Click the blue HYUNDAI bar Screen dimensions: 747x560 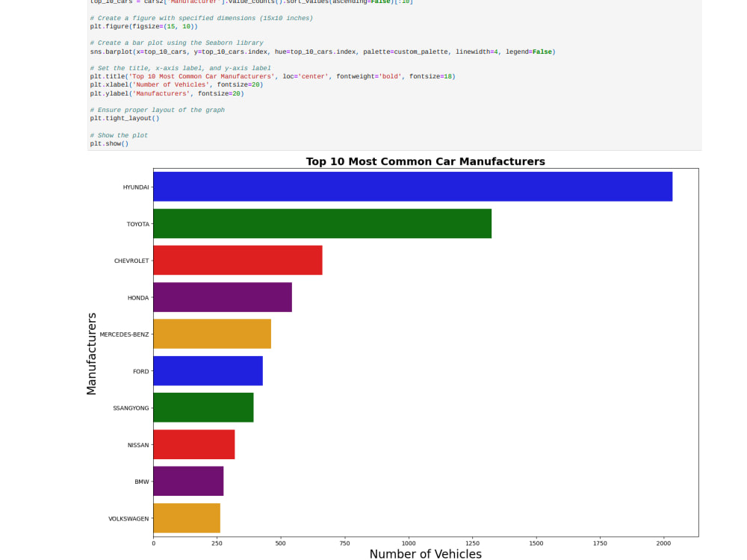pyautogui.click(x=413, y=187)
